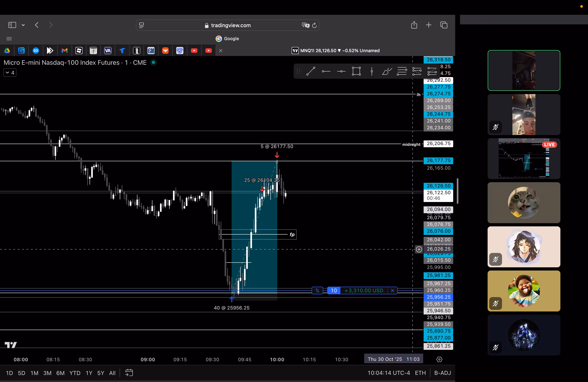
Task: Open the VA pinned tab
Action: click(108, 51)
